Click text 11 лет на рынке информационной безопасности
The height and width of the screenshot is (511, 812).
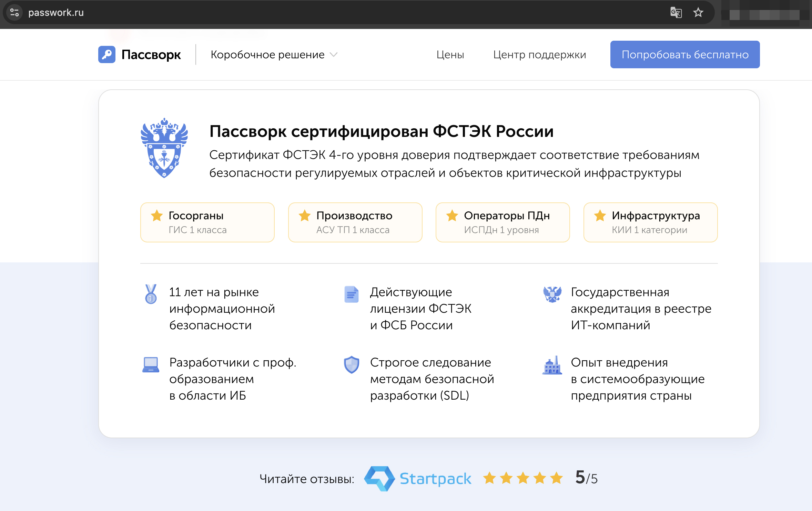click(x=222, y=309)
